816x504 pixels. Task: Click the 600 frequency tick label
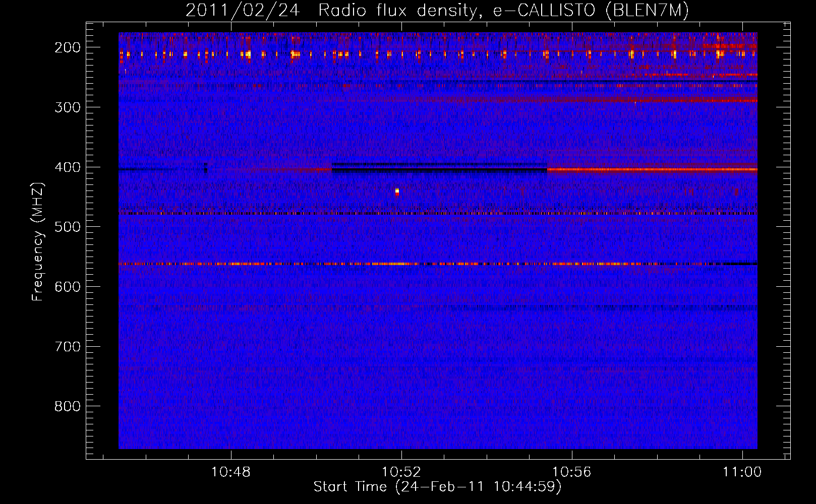point(68,287)
